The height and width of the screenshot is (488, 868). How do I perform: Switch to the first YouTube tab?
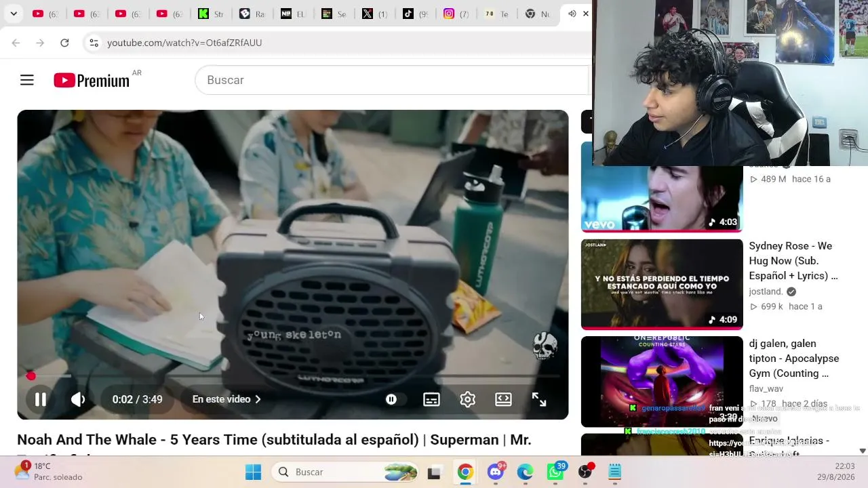(x=46, y=14)
